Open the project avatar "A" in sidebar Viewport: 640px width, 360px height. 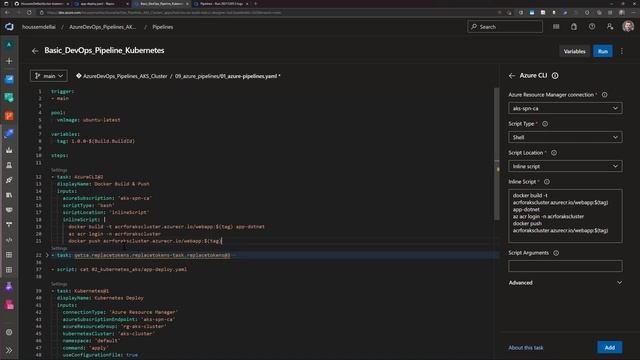coord(9,44)
